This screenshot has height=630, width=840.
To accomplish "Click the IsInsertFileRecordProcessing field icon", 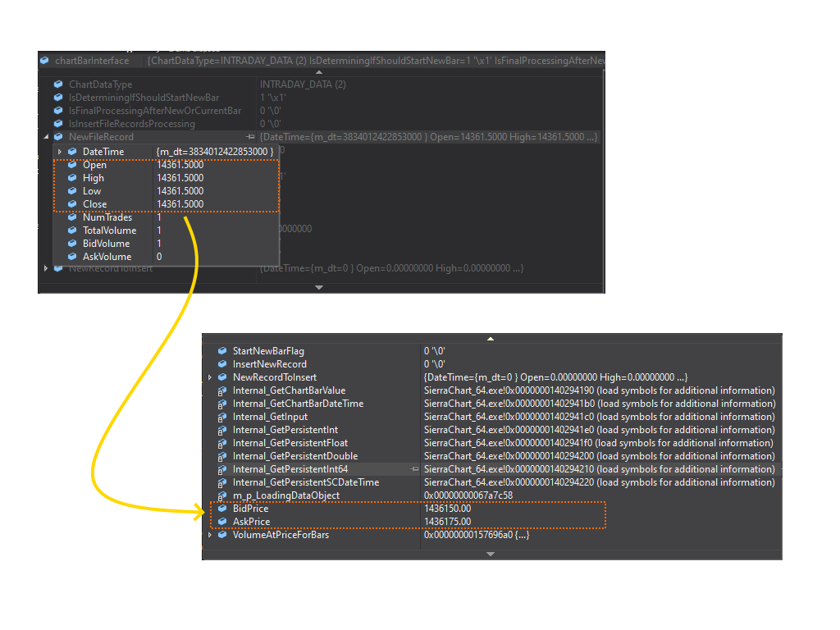I will (x=58, y=124).
